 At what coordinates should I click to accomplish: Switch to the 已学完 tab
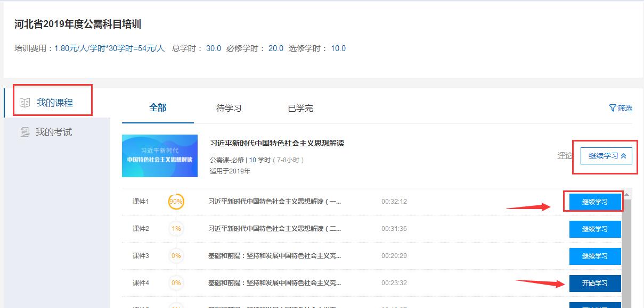coord(300,108)
